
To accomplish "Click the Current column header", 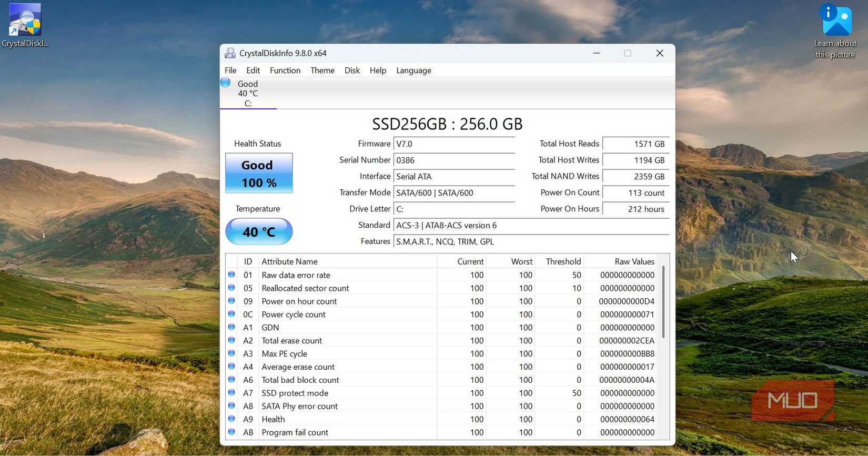I will tap(462, 261).
